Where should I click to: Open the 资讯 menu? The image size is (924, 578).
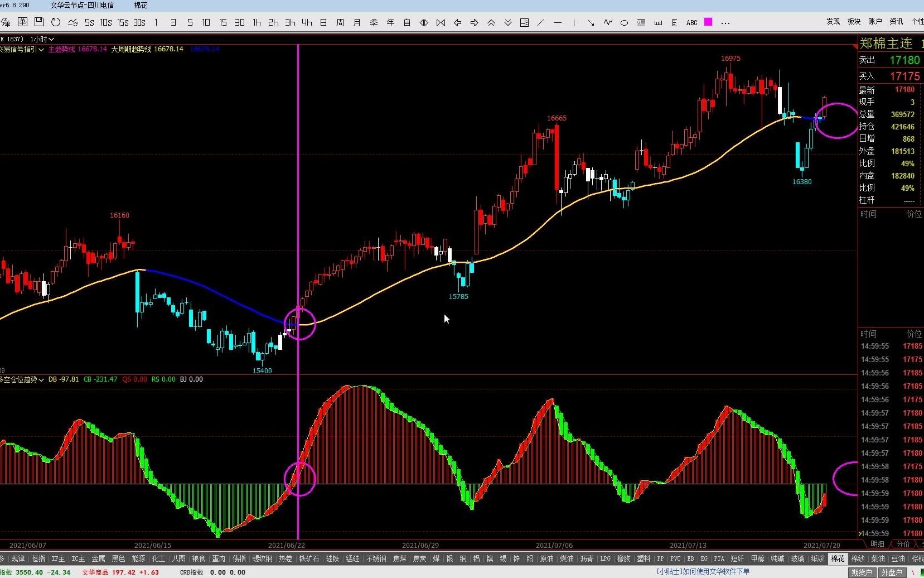896,21
